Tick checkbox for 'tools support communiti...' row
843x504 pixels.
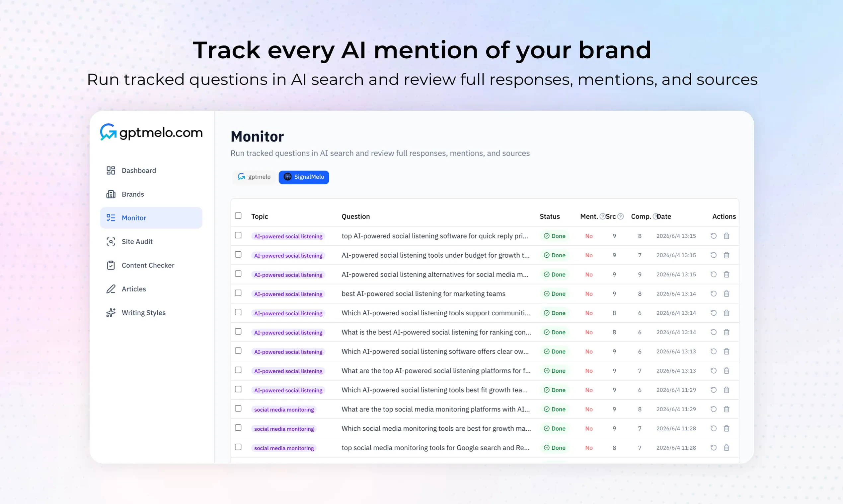(238, 312)
